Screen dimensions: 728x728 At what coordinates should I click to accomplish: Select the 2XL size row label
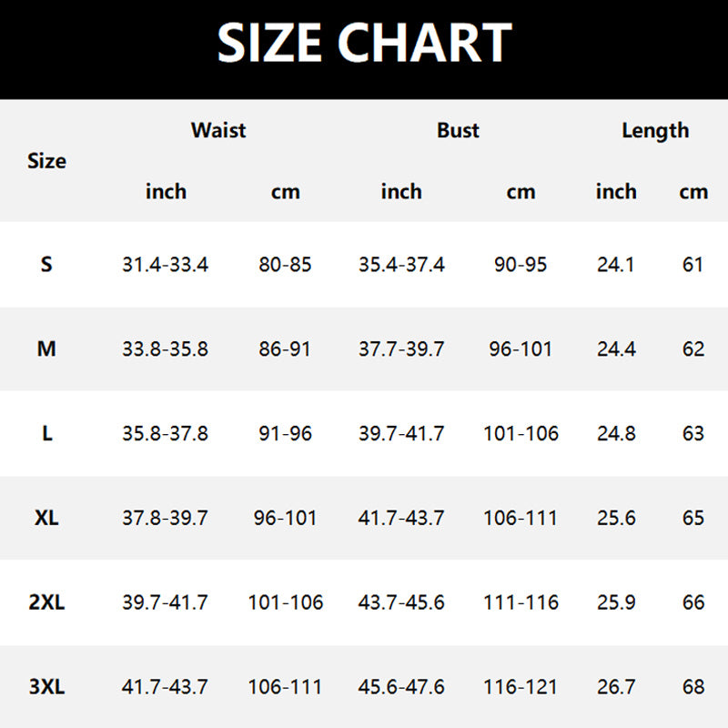[x=46, y=602]
